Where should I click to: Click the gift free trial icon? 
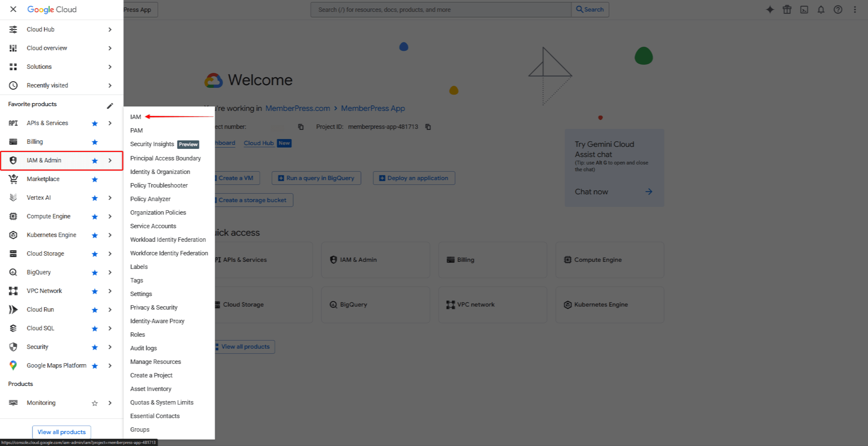(787, 9)
